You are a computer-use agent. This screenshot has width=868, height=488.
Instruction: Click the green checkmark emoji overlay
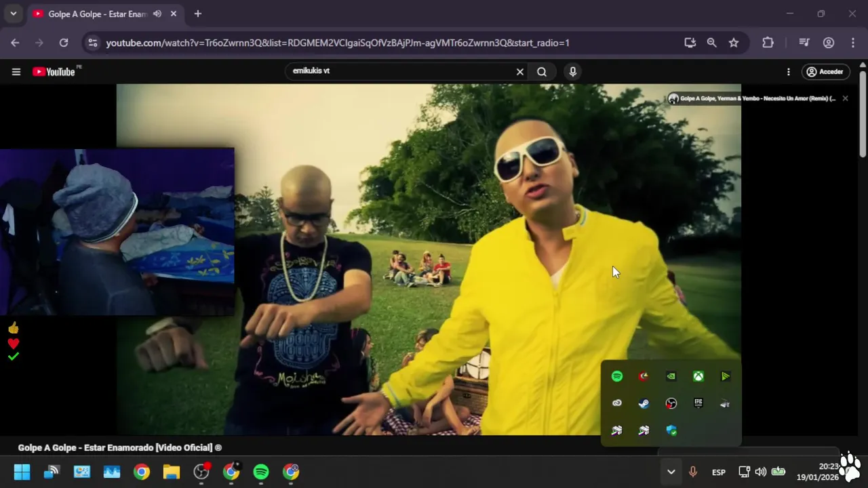click(x=14, y=357)
